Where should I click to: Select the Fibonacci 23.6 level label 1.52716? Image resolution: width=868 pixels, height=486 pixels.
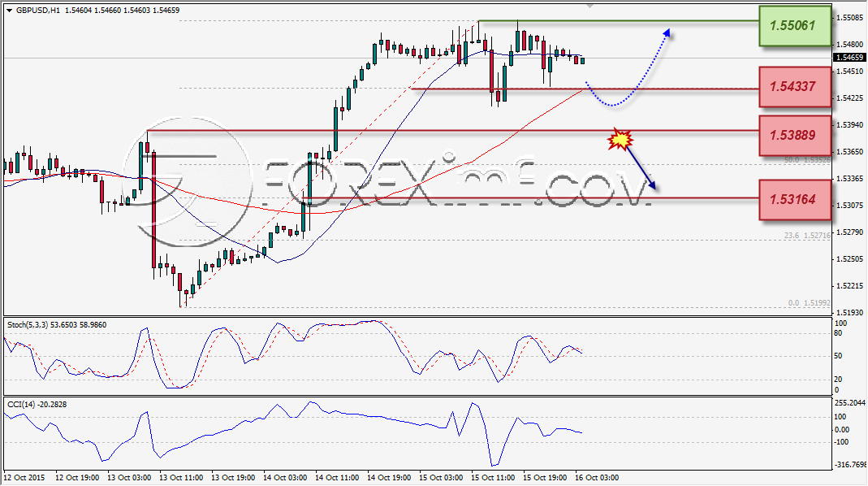pyautogui.click(x=807, y=236)
